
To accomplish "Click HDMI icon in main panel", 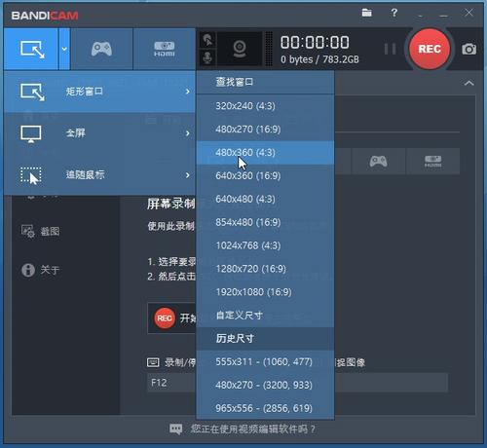I will pyautogui.click(x=432, y=162).
